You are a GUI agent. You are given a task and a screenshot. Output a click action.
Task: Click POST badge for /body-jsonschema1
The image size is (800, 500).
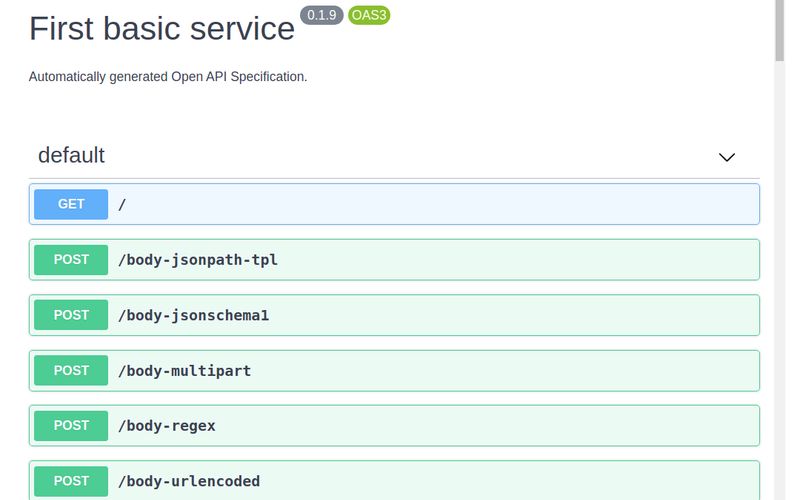(71, 315)
